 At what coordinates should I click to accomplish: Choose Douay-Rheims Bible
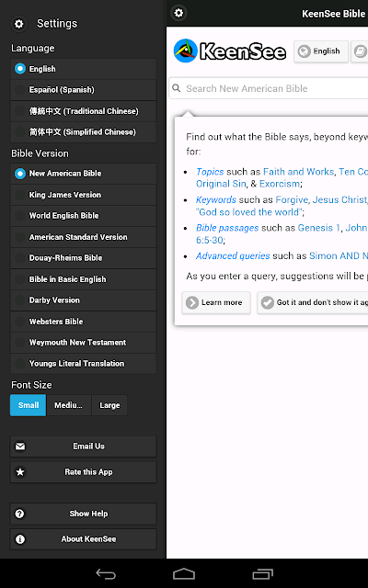(x=83, y=258)
